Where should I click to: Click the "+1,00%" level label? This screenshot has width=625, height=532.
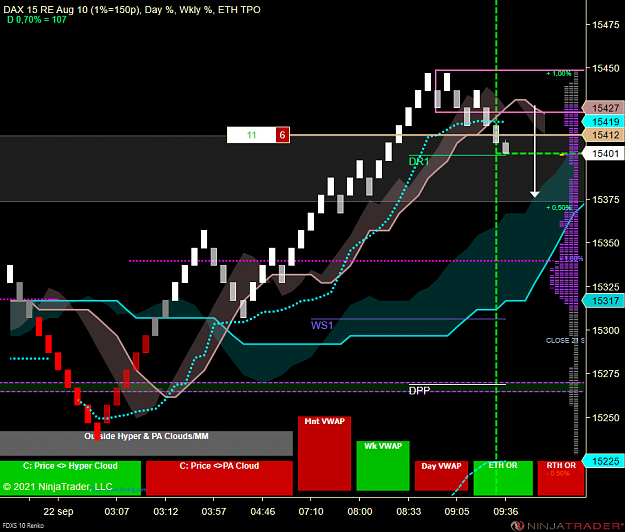558,74
